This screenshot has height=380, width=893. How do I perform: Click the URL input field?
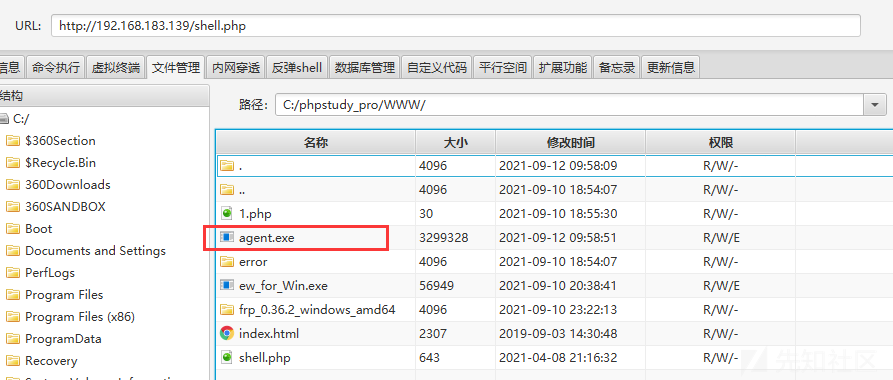[x=456, y=26]
